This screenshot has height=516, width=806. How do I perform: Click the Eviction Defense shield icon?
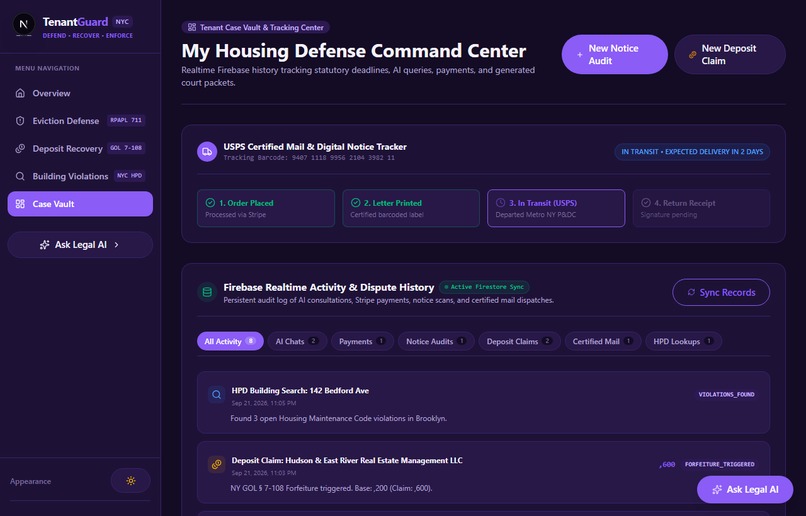click(20, 121)
